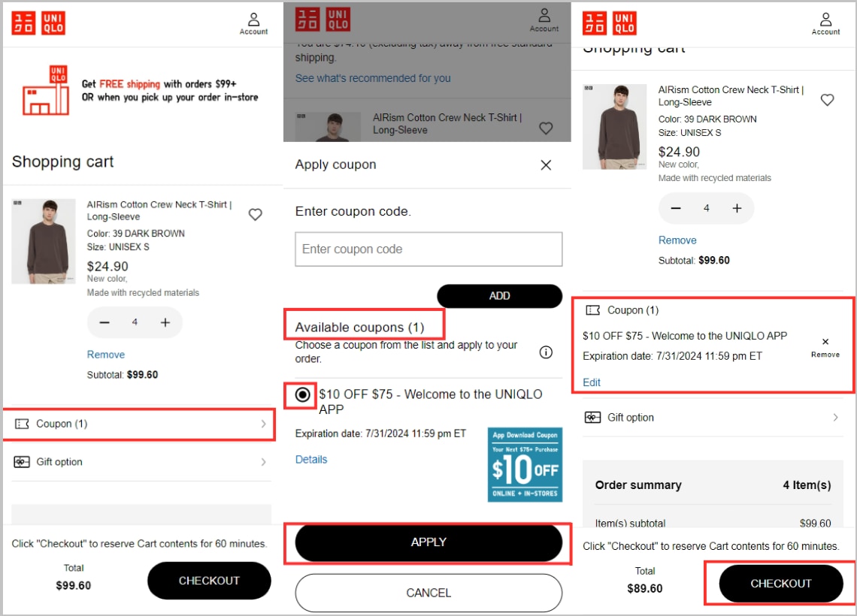Image resolution: width=857 pixels, height=616 pixels.
Task: Increase quantity with plus in left cart
Action: click(x=165, y=323)
